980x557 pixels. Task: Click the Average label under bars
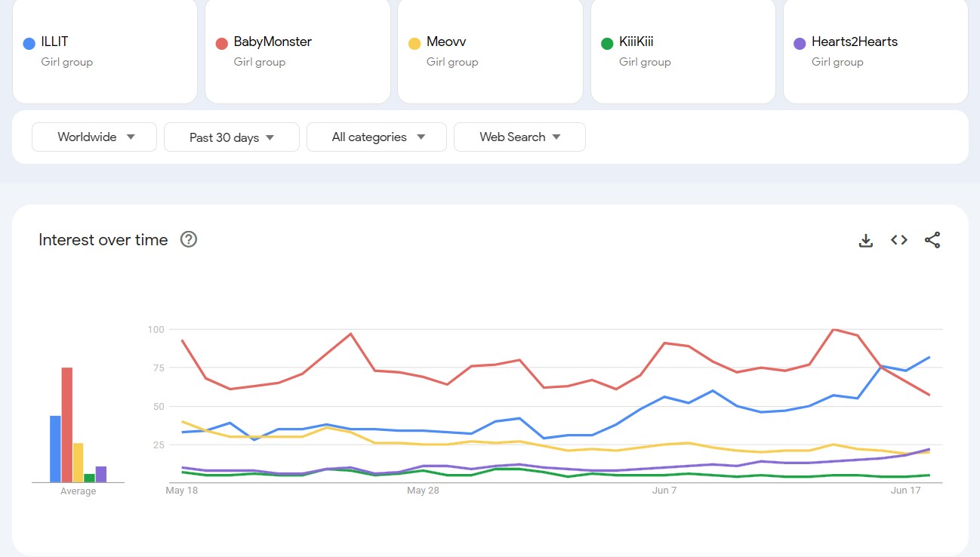[x=79, y=491]
